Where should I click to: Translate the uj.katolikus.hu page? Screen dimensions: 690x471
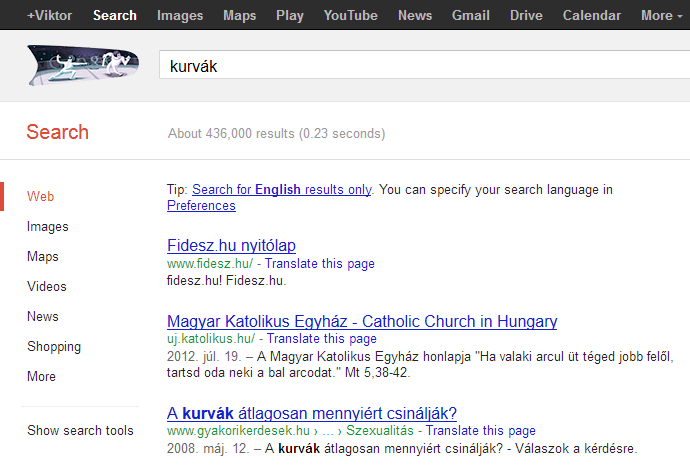[x=322, y=339]
